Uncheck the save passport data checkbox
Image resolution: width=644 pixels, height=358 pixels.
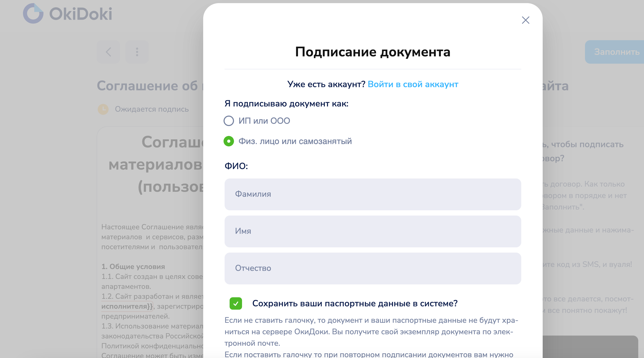[x=236, y=303]
